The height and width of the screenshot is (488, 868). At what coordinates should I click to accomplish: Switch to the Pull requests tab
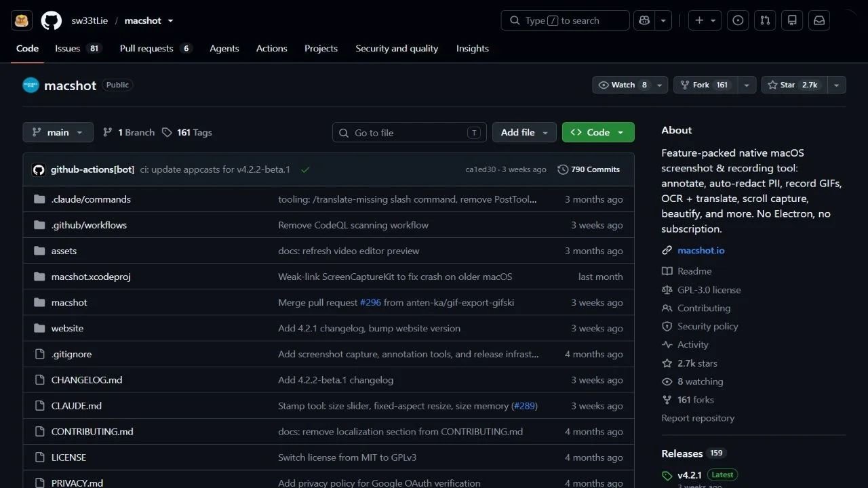pos(156,49)
